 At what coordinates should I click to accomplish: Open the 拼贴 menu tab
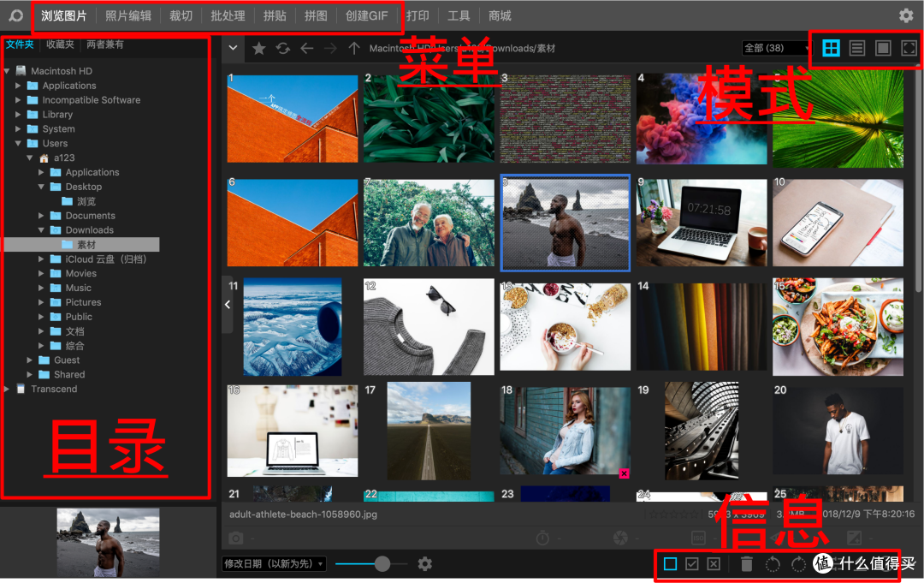[275, 16]
